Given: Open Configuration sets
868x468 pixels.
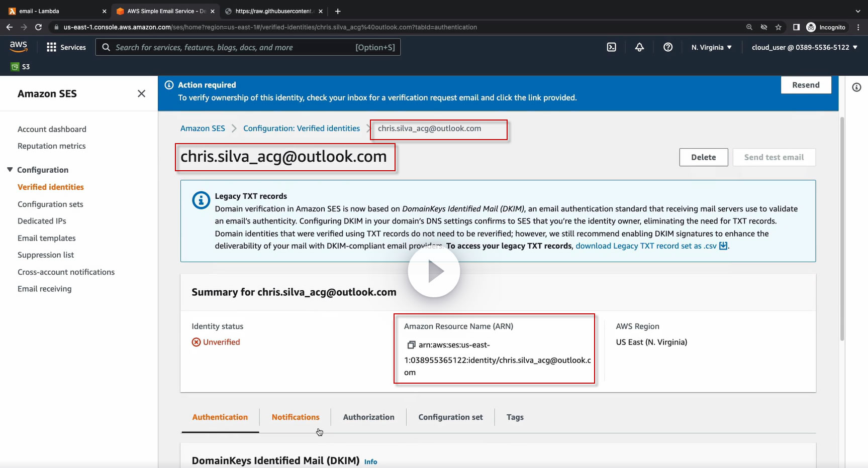Looking at the screenshot, I should coord(50,204).
